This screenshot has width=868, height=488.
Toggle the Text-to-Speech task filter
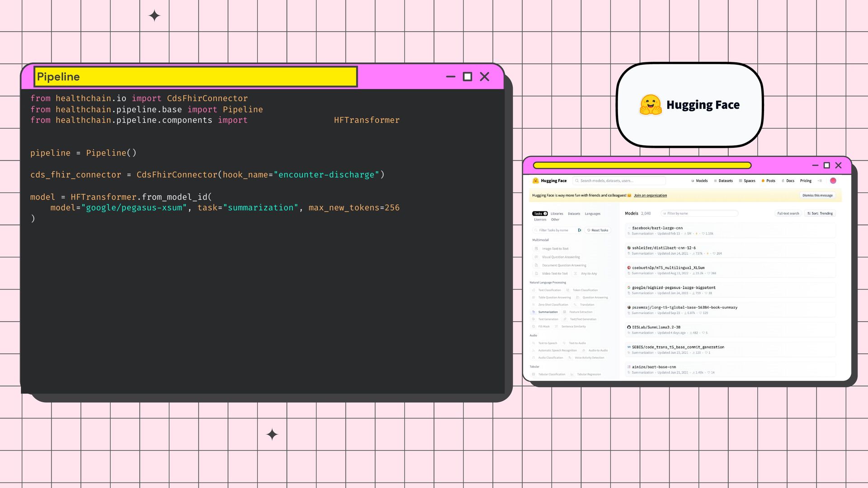pos(545,343)
